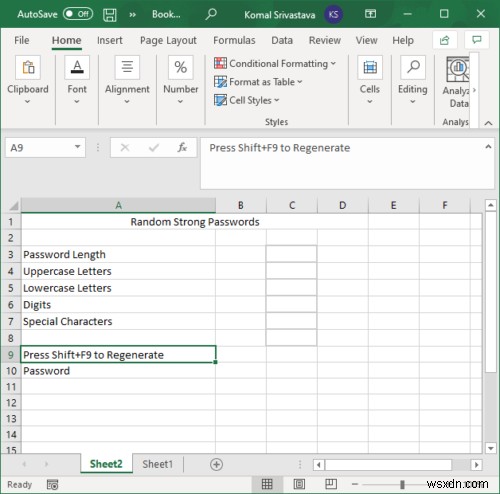Open the Name Box dropdown arrow
500x494 pixels.
77,147
